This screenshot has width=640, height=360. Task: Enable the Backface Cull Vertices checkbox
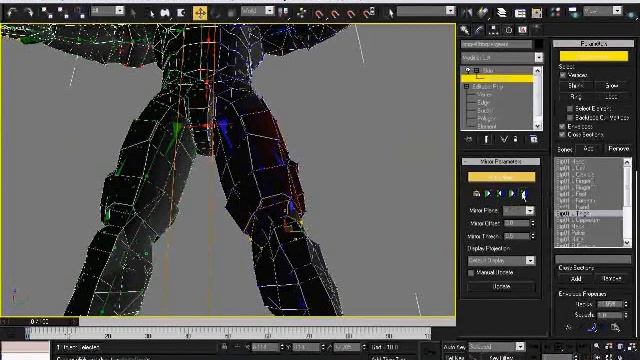tap(570, 118)
